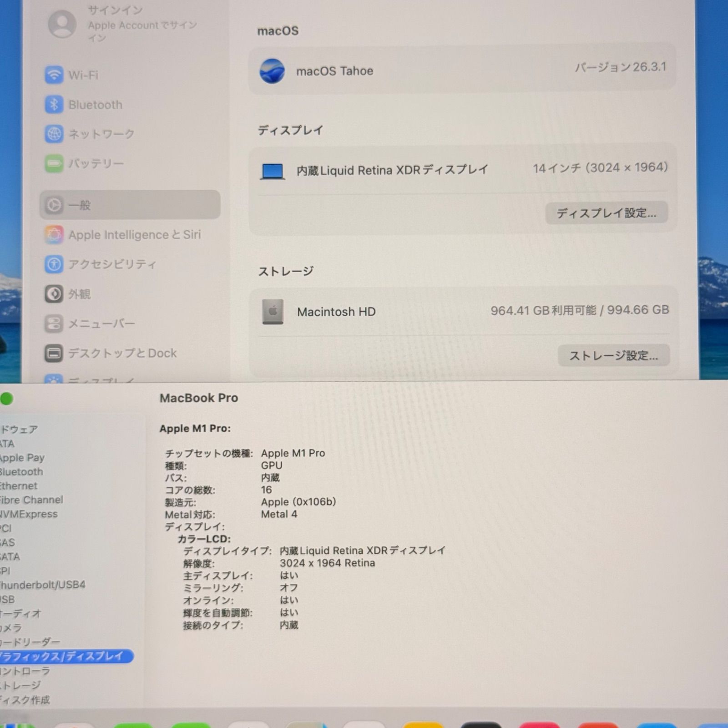The height and width of the screenshot is (728, 728).
Task: Select highlighted グラフィックス/ディスプレイ item
Action: tap(66, 656)
